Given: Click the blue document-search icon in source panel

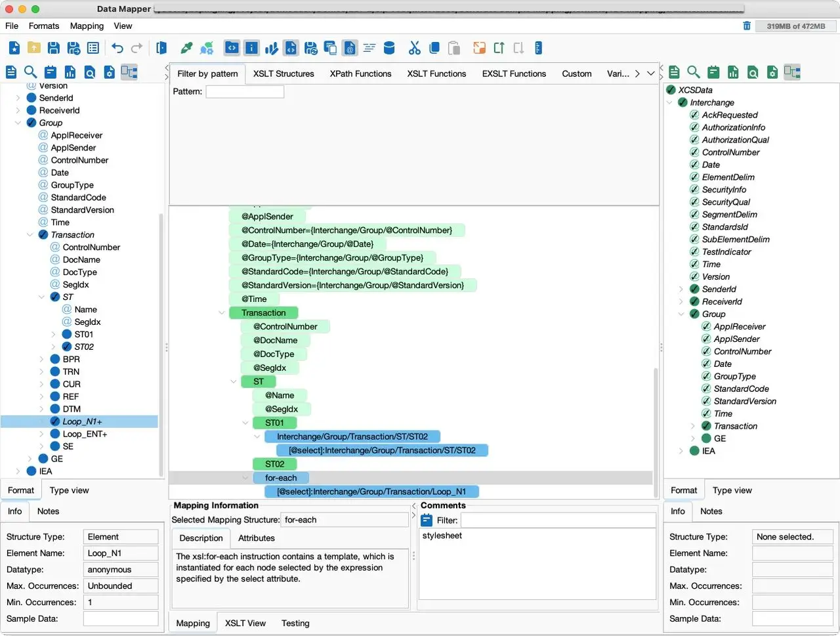Looking at the screenshot, I should coord(90,72).
